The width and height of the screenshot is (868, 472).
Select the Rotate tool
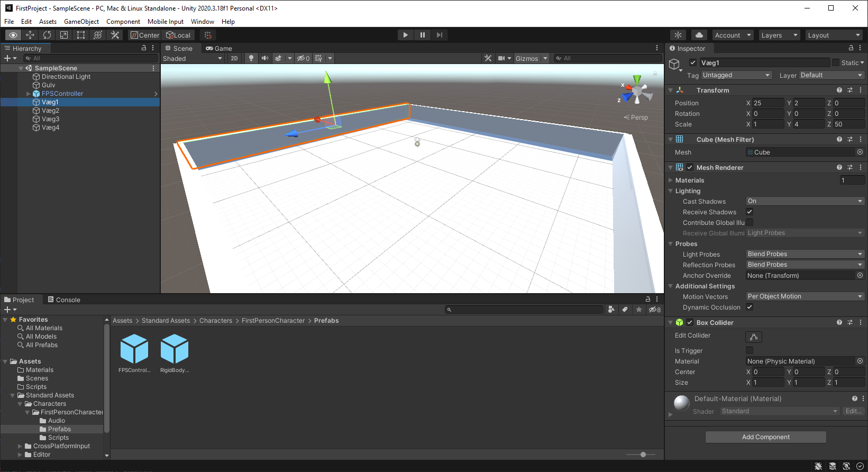(x=47, y=35)
